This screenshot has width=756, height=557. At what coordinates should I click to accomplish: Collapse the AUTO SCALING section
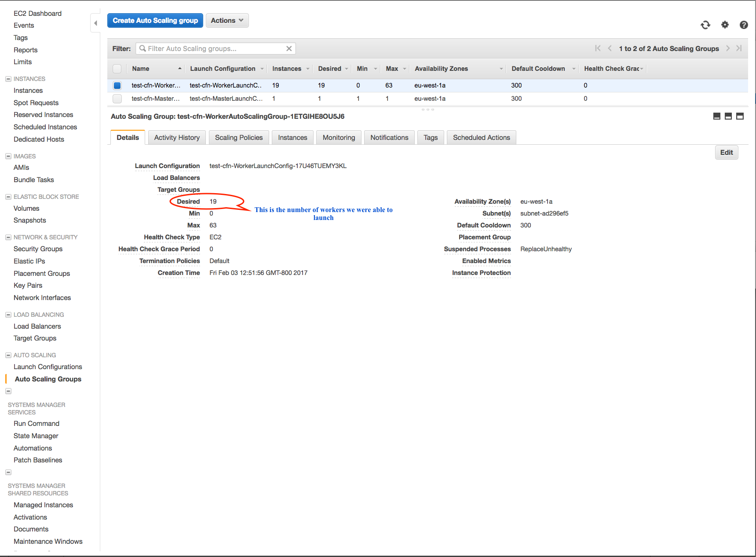point(8,355)
